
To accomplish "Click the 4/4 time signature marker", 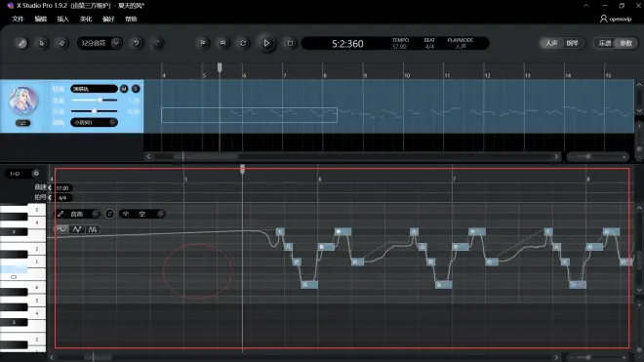I will 62,198.
